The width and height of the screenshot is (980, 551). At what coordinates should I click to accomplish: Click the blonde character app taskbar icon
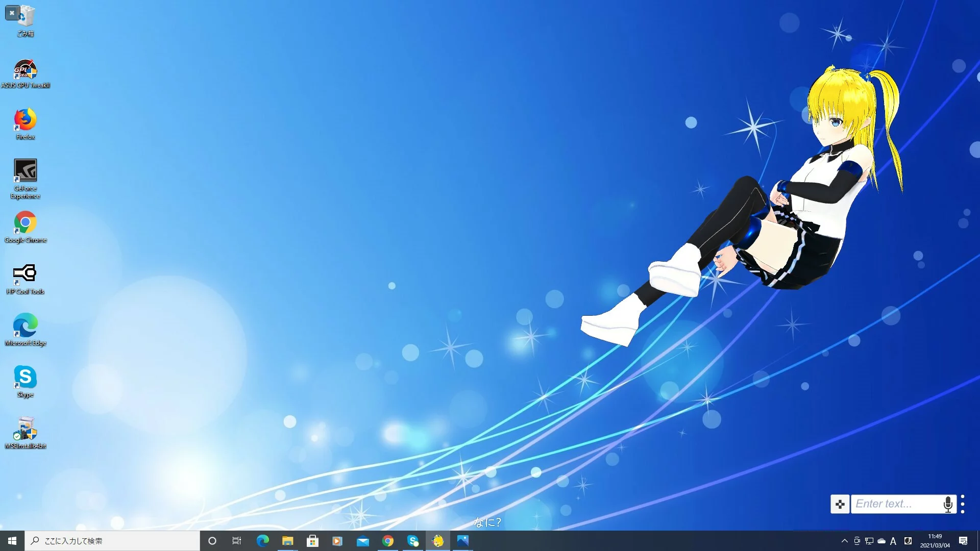pyautogui.click(x=438, y=541)
